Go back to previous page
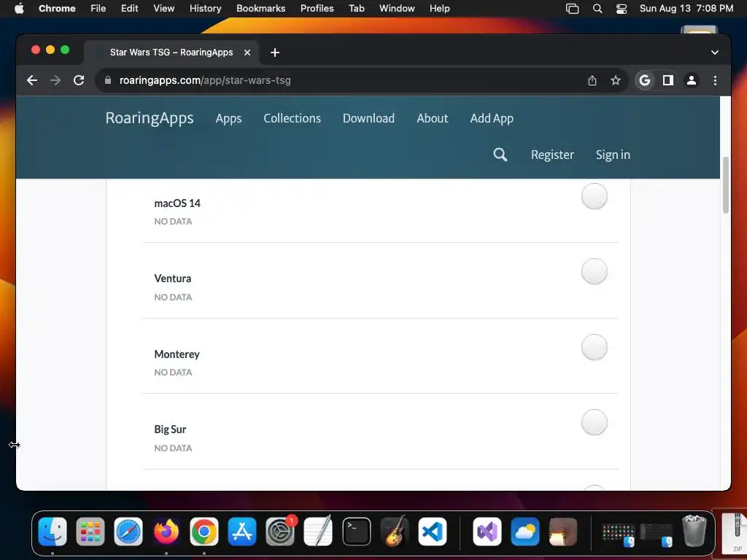The width and height of the screenshot is (747, 560). [32, 80]
